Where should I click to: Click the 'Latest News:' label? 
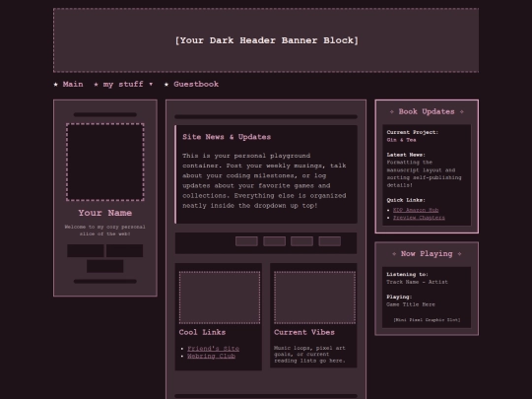click(x=406, y=155)
